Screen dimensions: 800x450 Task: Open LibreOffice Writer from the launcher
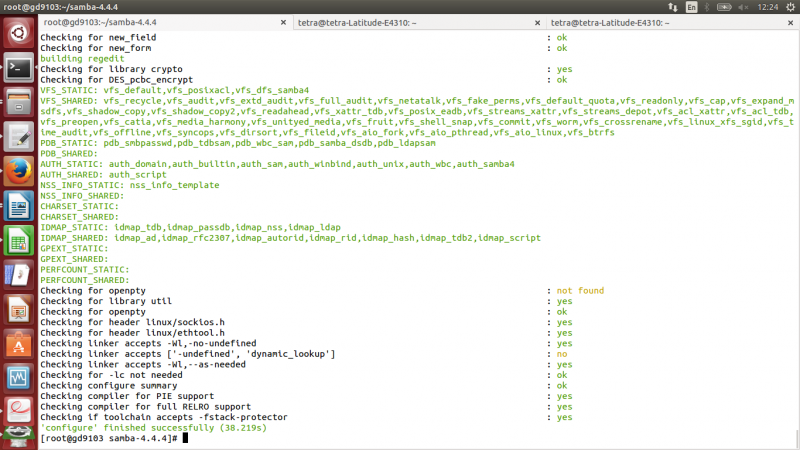(19, 206)
